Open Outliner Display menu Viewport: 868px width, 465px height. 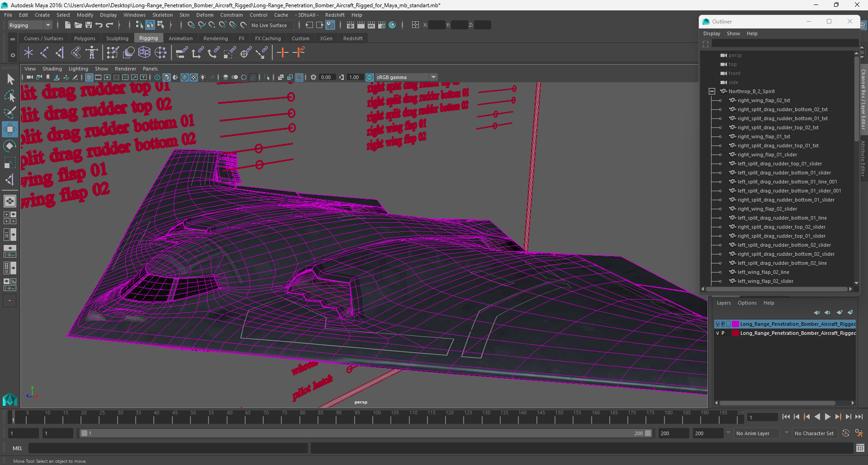point(711,33)
